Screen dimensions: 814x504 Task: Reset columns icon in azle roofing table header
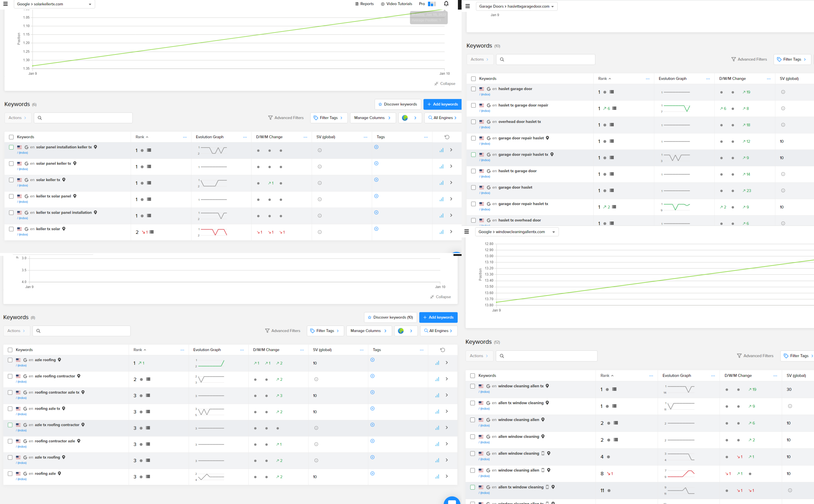[x=443, y=350]
